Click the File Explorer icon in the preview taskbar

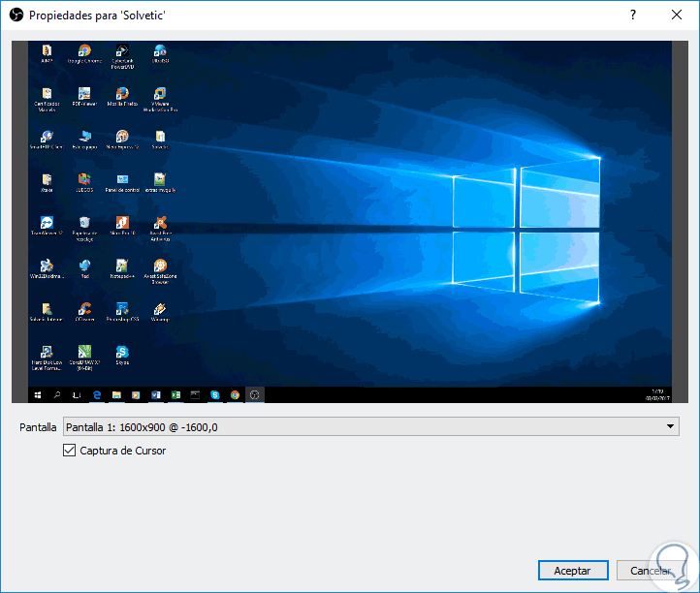pyautogui.click(x=116, y=395)
